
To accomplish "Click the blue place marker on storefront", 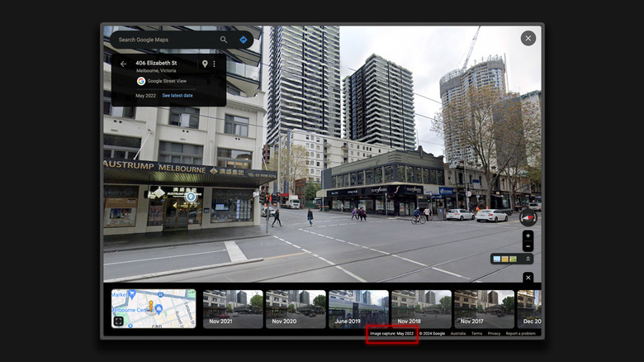I will click(191, 197).
